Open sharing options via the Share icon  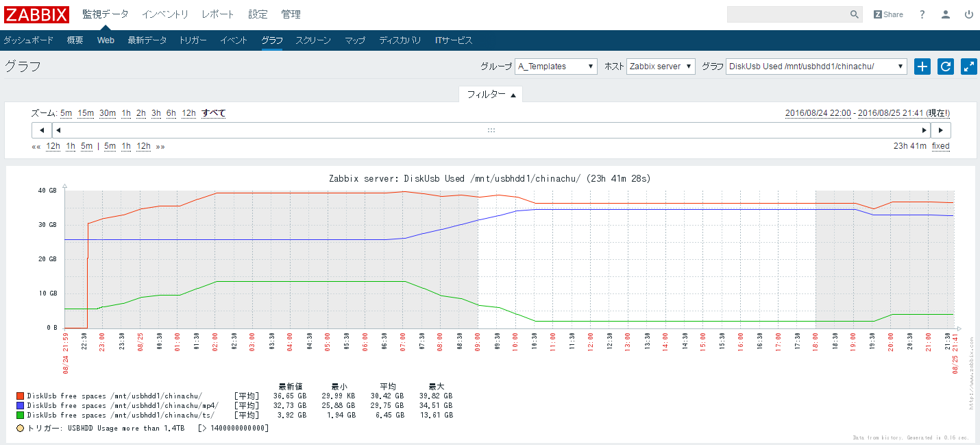[887, 14]
